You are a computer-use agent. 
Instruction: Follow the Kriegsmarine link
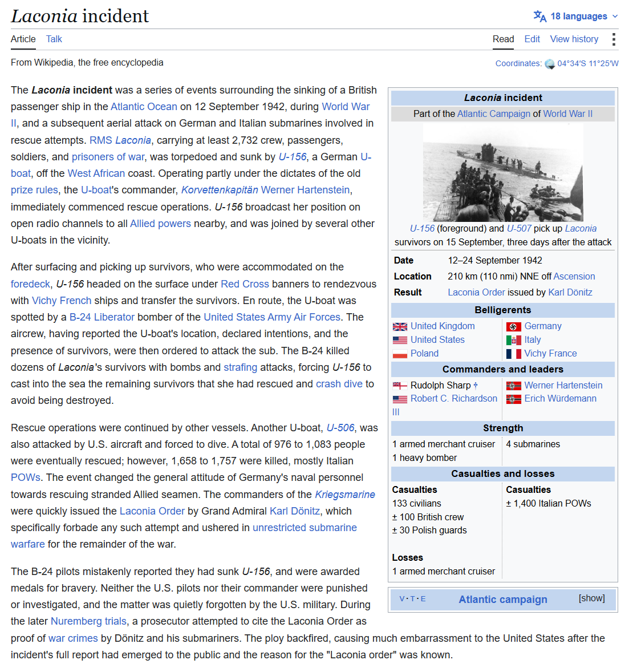345,495
